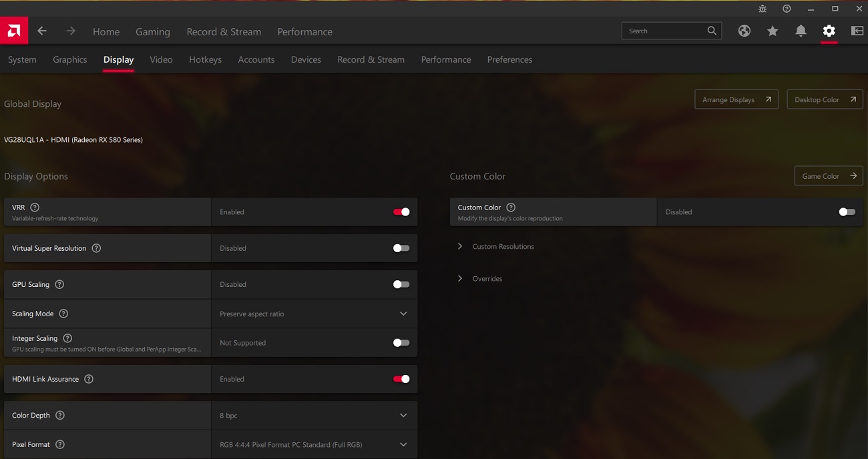The image size is (868, 459).
Task: Open the Performance settings tab
Action: click(x=446, y=59)
